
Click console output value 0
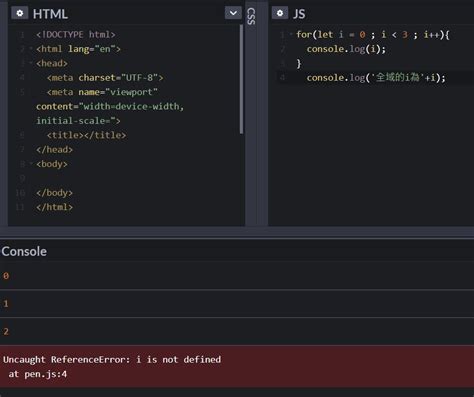[x=6, y=276]
